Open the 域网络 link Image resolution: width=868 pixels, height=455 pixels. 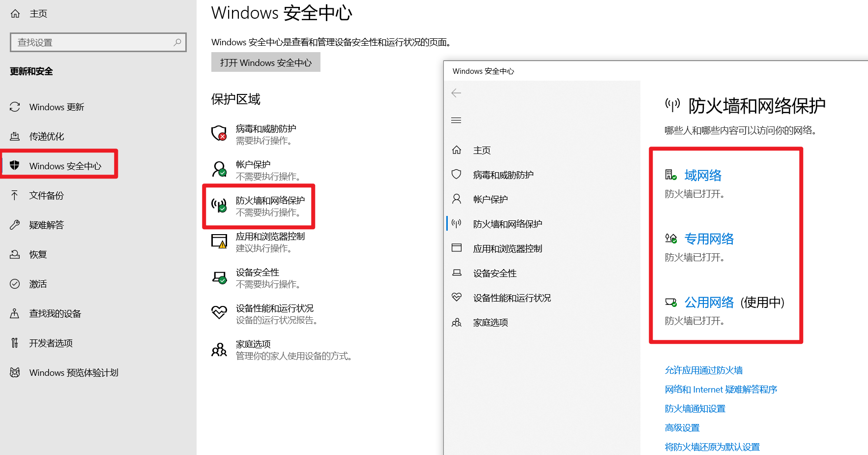(x=703, y=175)
